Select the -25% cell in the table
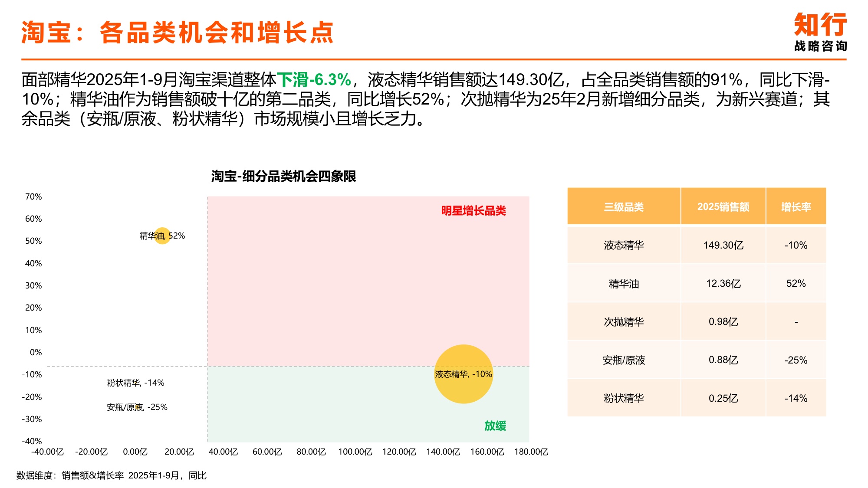This screenshot has height=488, width=868. coord(796,360)
